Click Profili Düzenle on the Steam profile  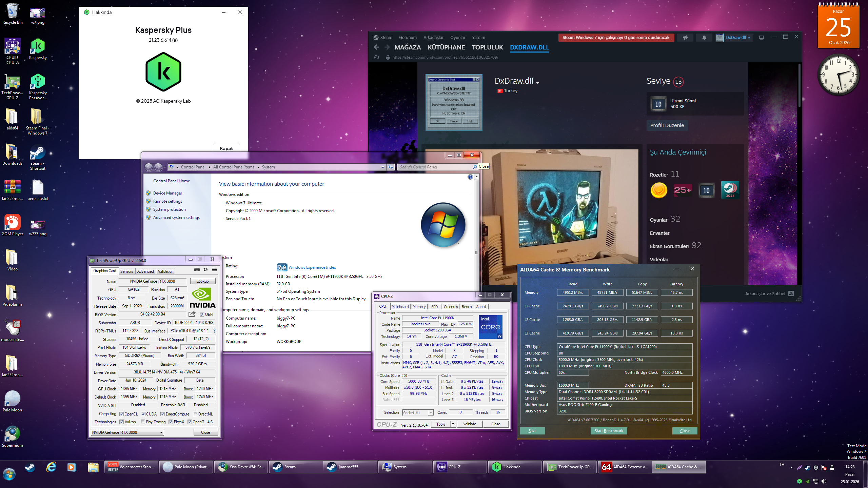[x=667, y=125]
